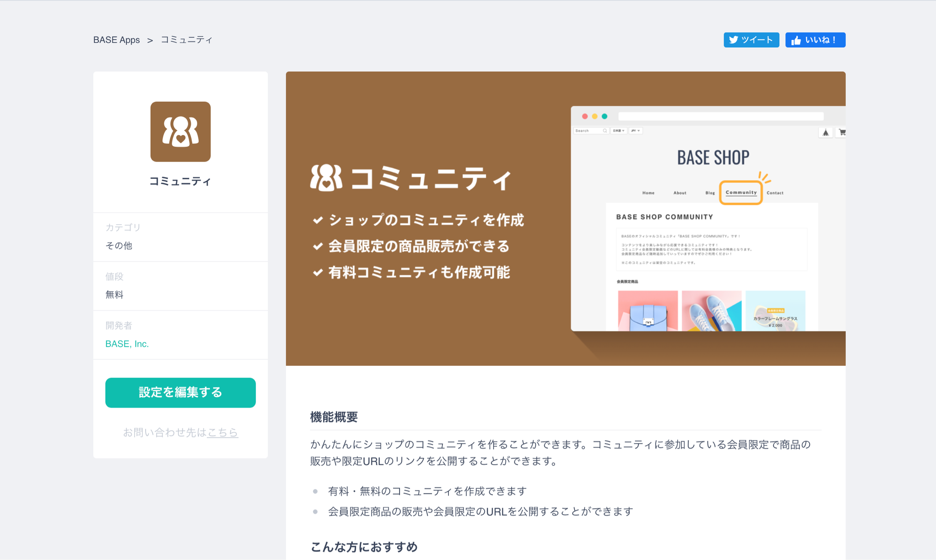Click the About tab in banner screenshot
936x560 pixels.
[x=680, y=193]
